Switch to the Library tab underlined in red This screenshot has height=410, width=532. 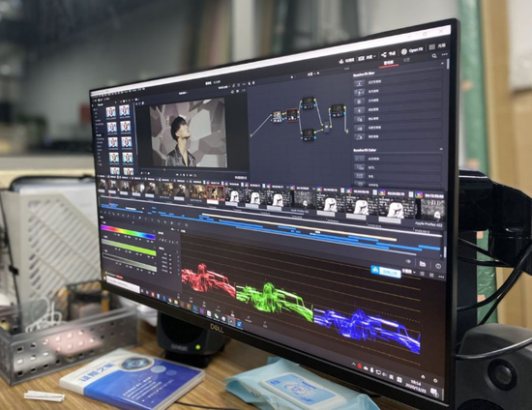tap(388, 63)
